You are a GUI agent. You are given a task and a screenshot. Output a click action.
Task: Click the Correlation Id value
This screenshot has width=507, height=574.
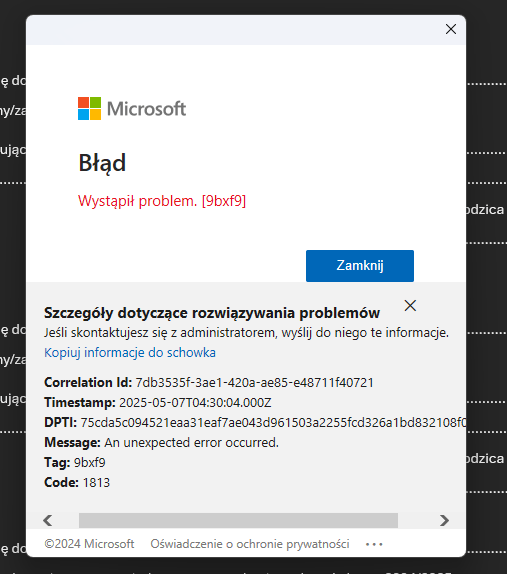click(254, 383)
